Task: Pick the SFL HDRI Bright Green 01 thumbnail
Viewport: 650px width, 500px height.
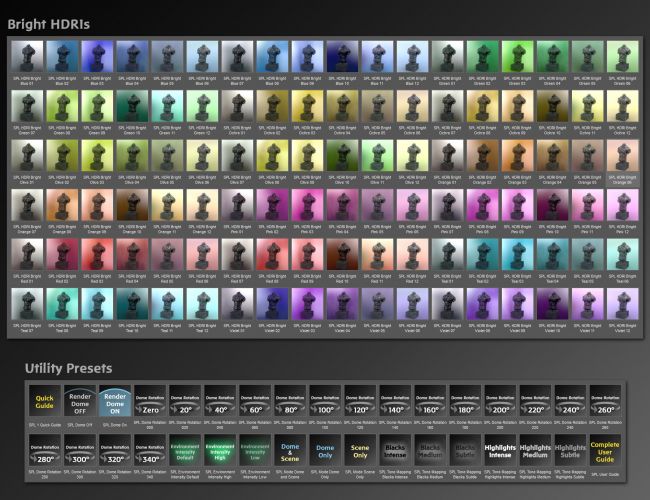Action: 447,60
